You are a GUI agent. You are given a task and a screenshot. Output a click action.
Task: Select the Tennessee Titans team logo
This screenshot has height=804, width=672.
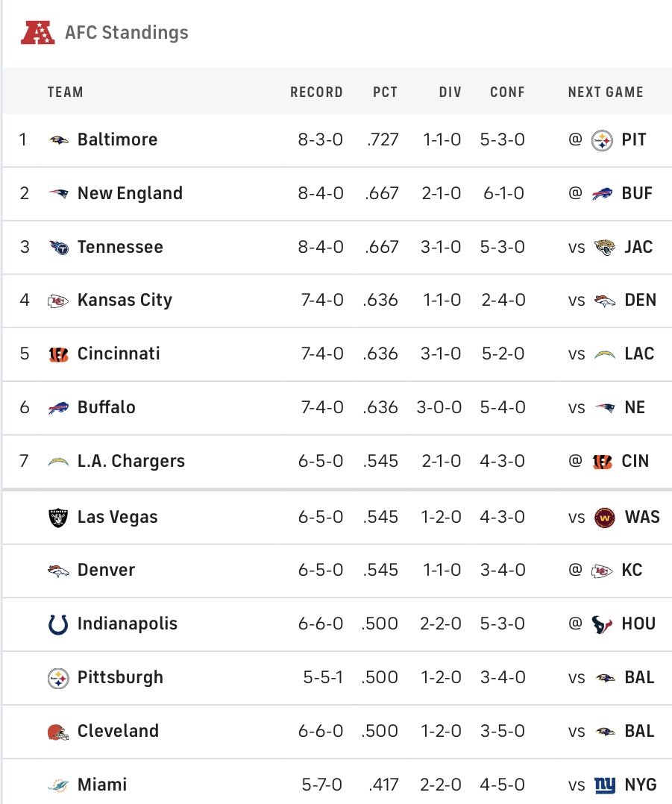[58, 247]
